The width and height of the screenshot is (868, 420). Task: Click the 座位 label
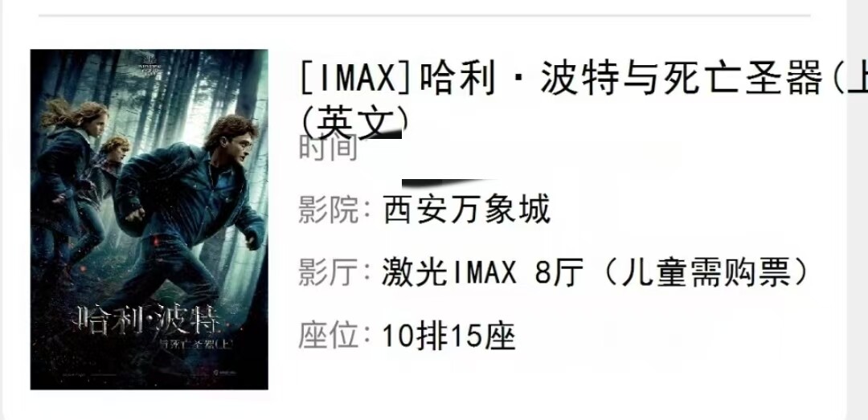[x=328, y=336]
